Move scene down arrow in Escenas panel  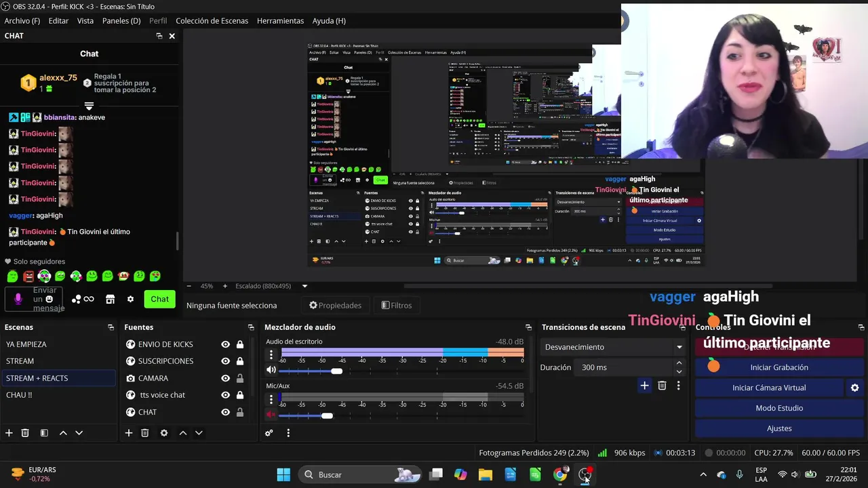79,433
